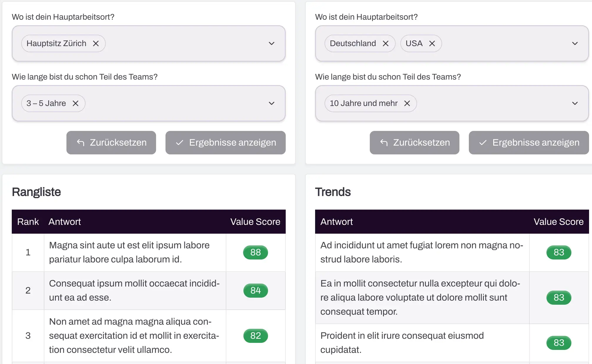Click Zurücksetzen below the 3–5 Jahre filter
Viewport: 592px width, 364px height.
(111, 143)
